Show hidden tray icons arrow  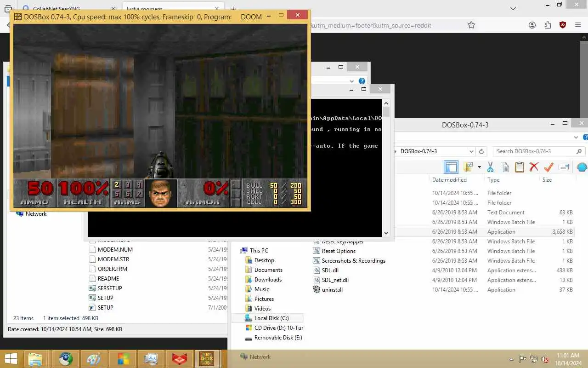coord(512,359)
